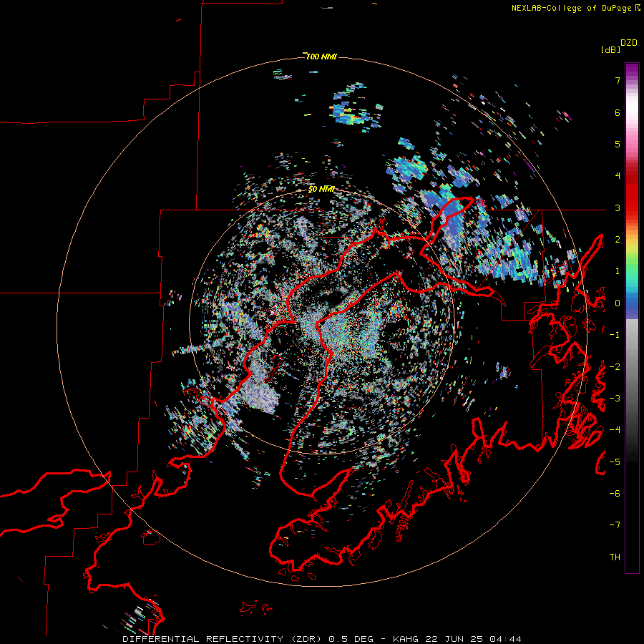
Task: Click the TH threshold label on colorbar
Action: click(x=615, y=557)
